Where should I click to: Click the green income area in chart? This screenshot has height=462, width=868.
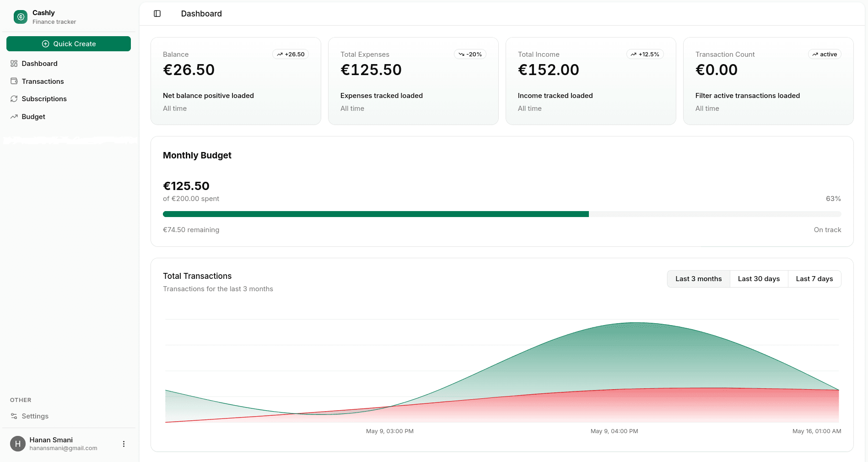636,357
